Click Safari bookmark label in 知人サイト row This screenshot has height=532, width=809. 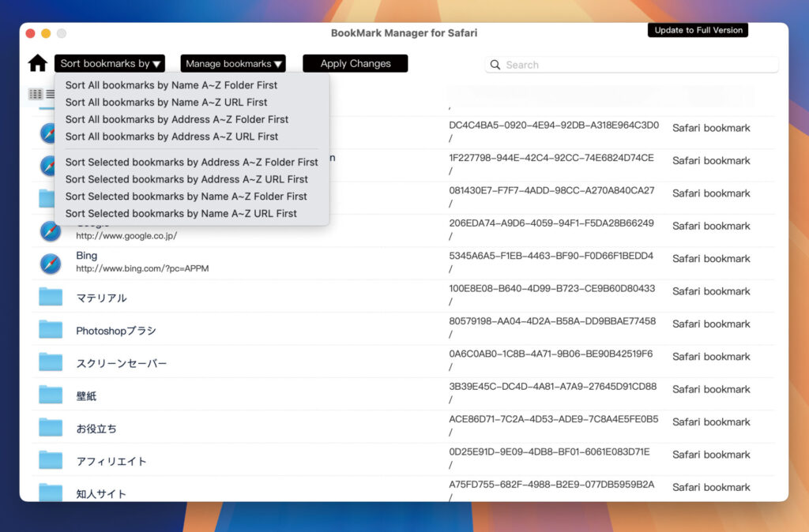click(711, 487)
